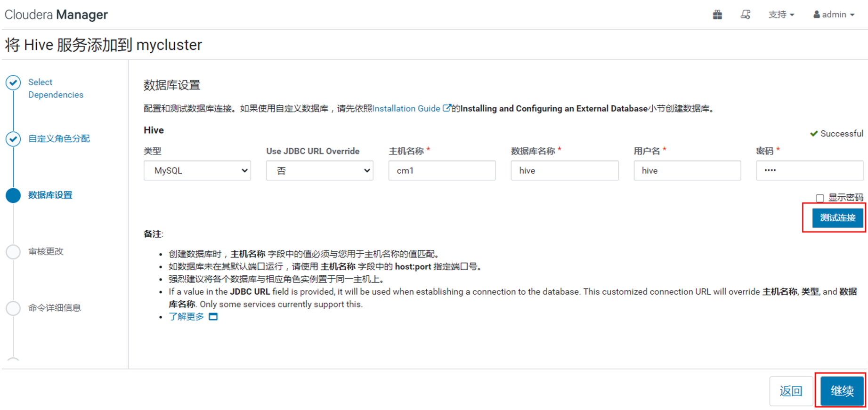Click the 继续 button

pos(842,391)
